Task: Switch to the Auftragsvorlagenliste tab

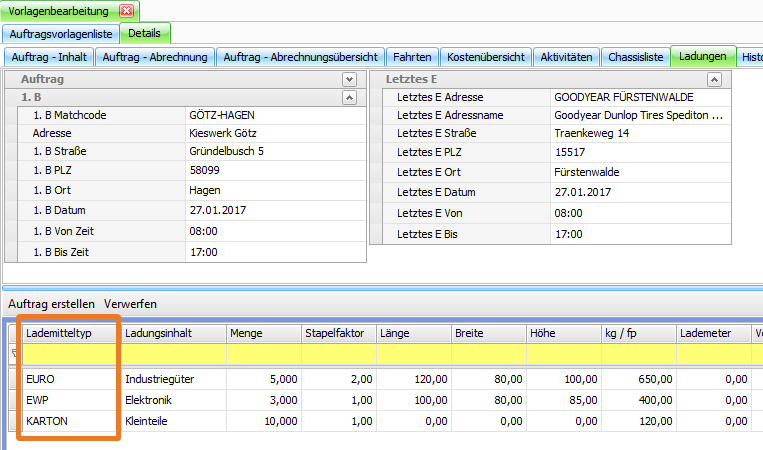Action: [x=60, y=34]
